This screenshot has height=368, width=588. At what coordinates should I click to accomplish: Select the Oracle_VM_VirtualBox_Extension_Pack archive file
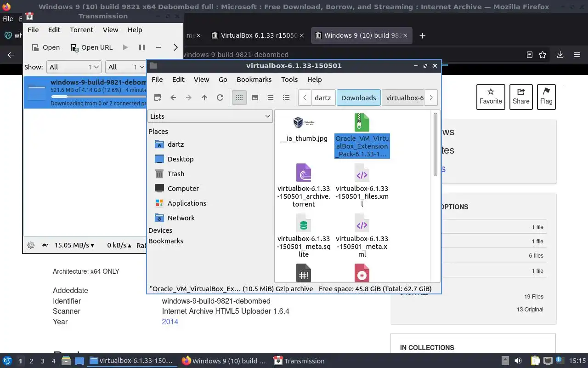[x=362, y=136]
